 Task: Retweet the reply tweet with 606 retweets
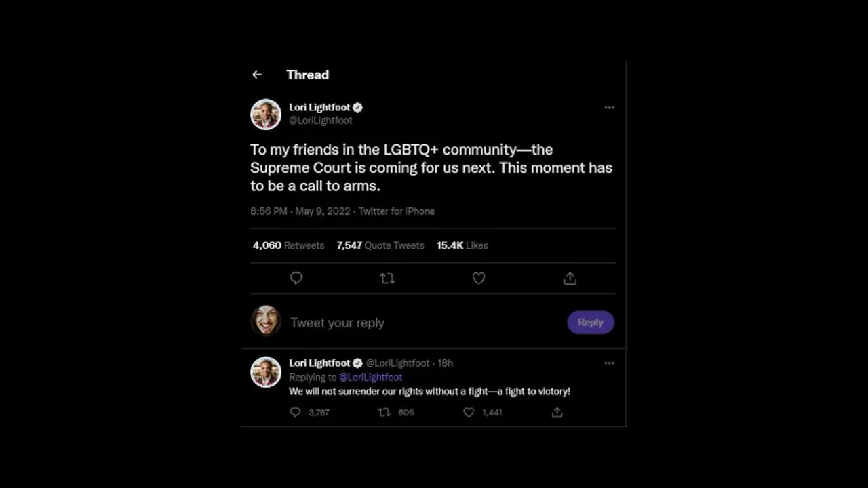384,412
